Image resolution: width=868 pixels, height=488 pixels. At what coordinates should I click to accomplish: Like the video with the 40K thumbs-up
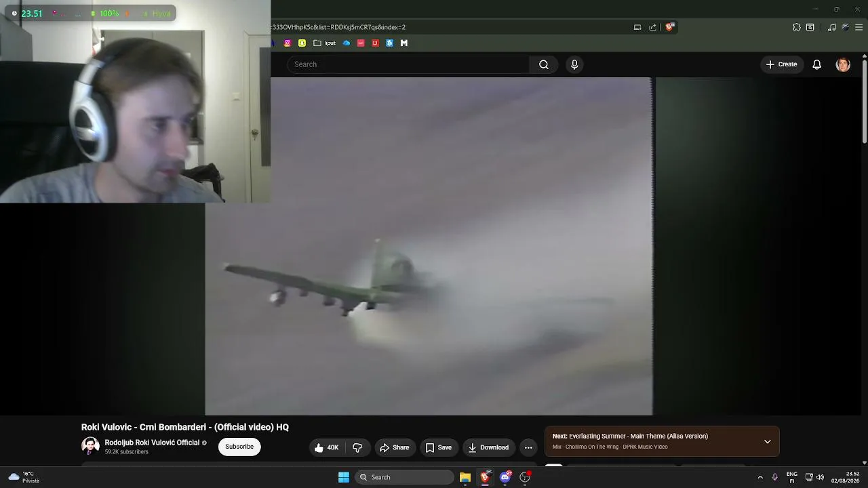click(x=326, y=447)
